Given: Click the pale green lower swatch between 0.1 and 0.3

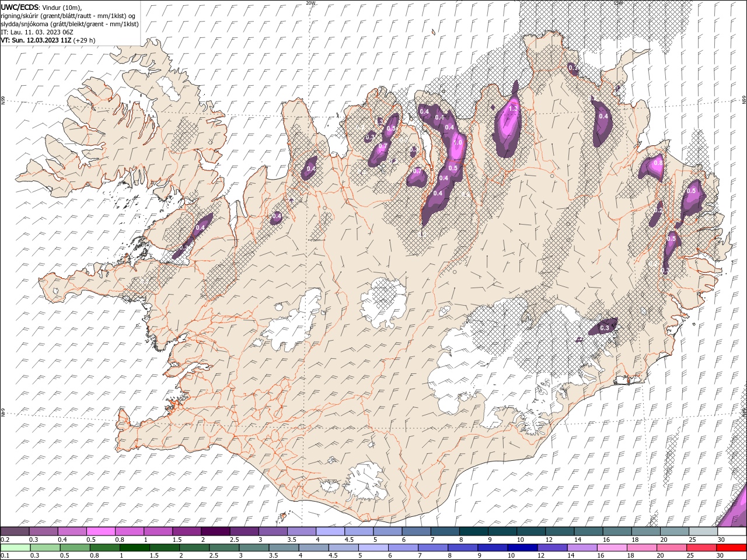Looking at the screenshot, I should point(15,548).
